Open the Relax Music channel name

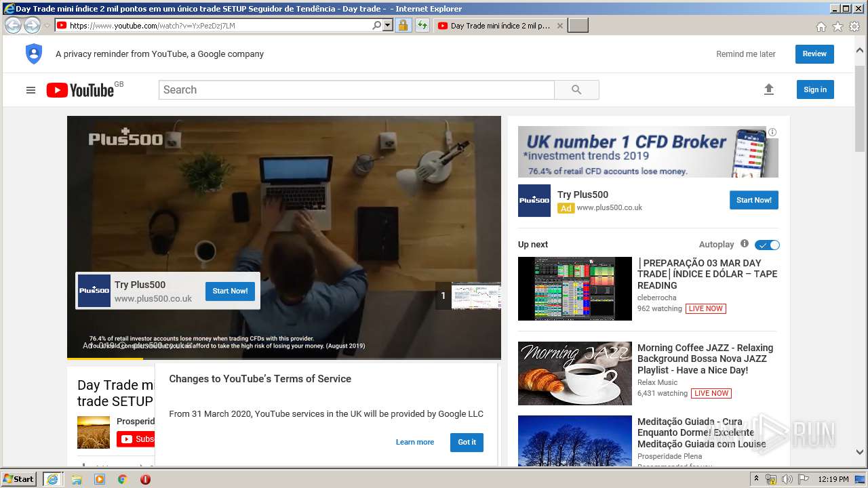pyautogui.click(x=658, y=382)
